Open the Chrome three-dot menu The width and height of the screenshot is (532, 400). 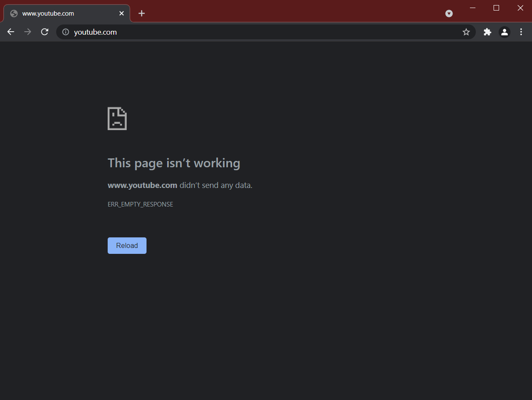[x=521, y=32]
